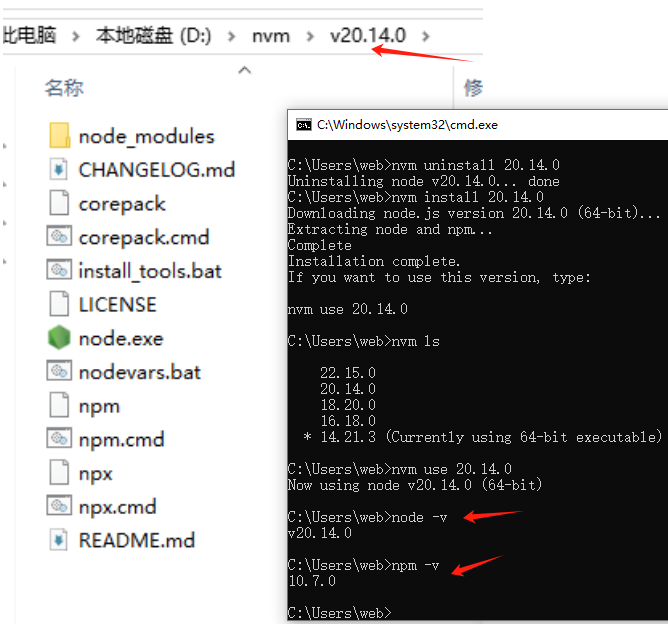Click the v20.14.0 breadcrumb segment
The height and width of the screenshot is (624, 668).
tap(368, 36)
